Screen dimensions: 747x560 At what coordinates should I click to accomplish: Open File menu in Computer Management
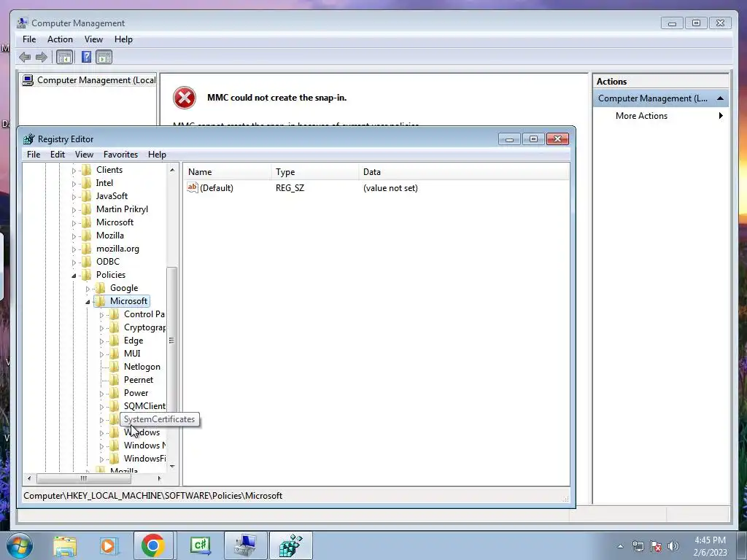coord(29,39)
